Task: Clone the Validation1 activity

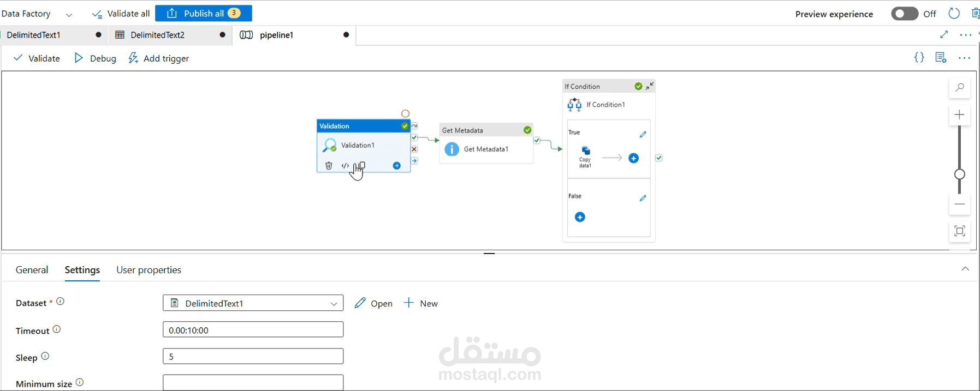Action: 361,165
